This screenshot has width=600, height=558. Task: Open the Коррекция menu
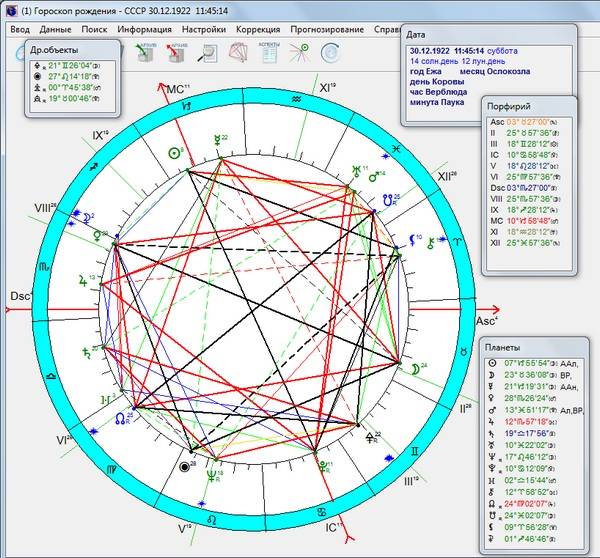coord(258,29)
